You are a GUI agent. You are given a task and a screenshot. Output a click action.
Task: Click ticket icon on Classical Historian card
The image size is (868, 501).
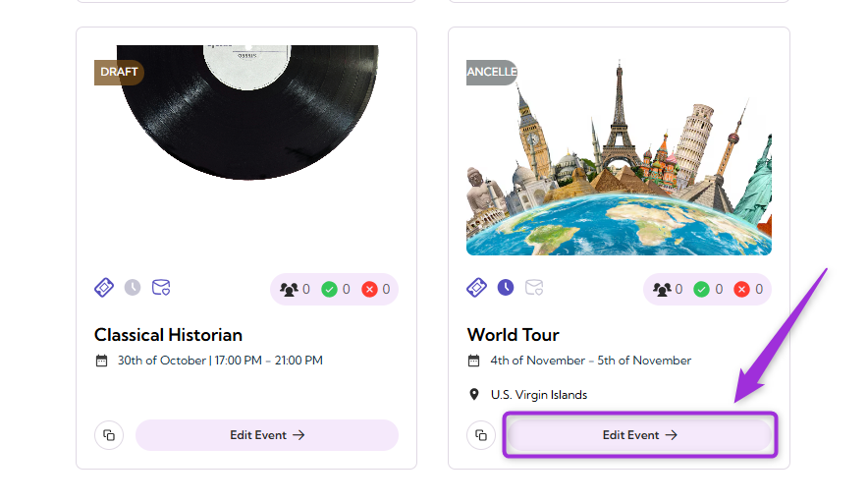tap(104, 288)
